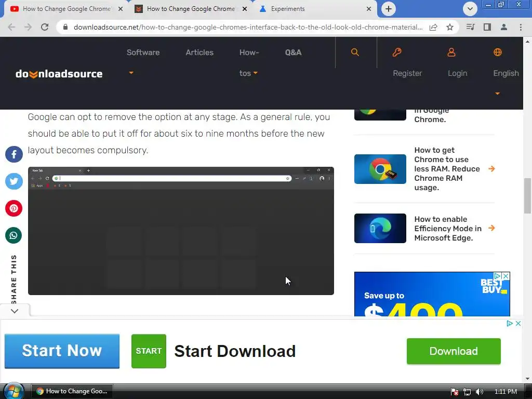Click the browser forward arrow

pyautogui.click(x=28, y=27)
